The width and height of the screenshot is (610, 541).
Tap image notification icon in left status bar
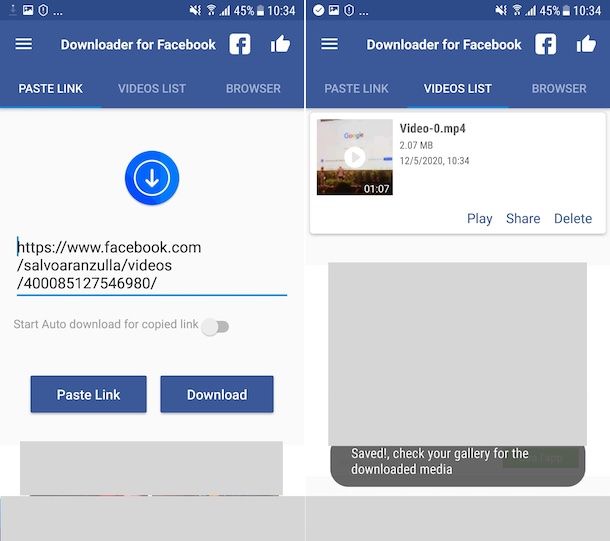point(28,10)
